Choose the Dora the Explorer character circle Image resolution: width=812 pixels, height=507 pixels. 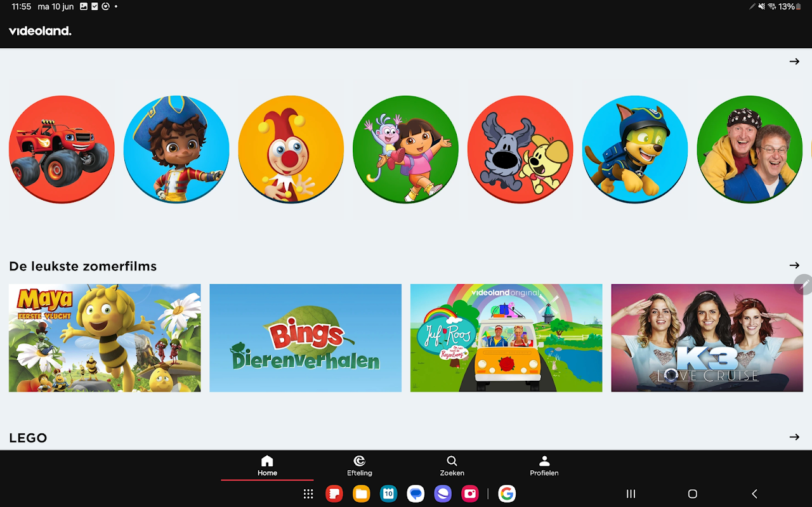[405, 150]
